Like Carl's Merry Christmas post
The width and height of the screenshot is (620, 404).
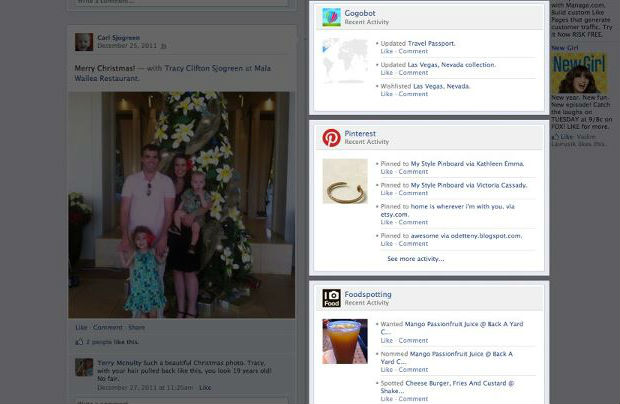(81, 327)
